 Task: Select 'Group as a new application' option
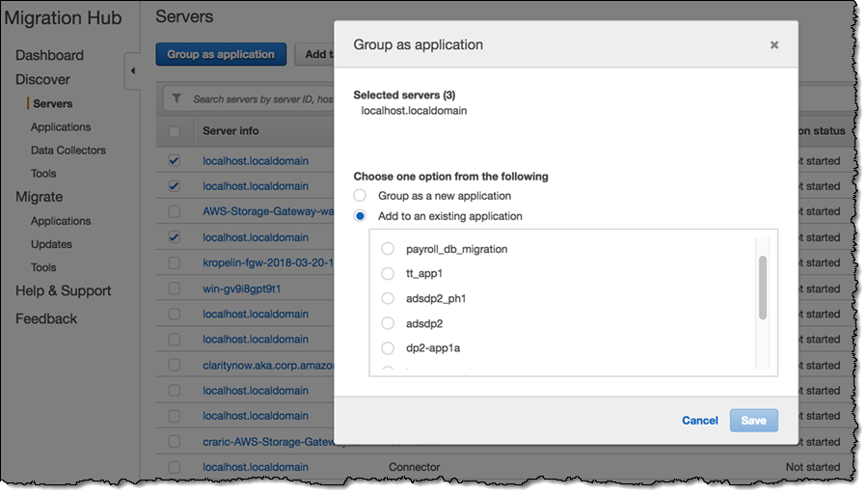[360, 196]
